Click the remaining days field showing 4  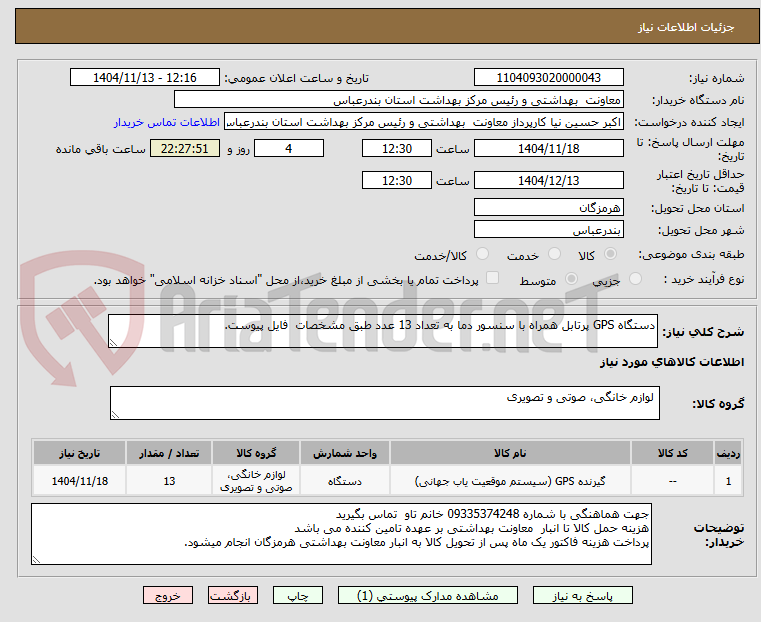(x=289, y=148)
